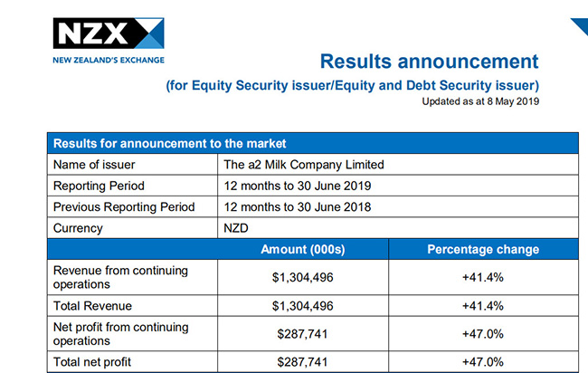Select Net profit from continuing operations amount
This screenshot has width=588, height=373.
[x=303, y=334]
